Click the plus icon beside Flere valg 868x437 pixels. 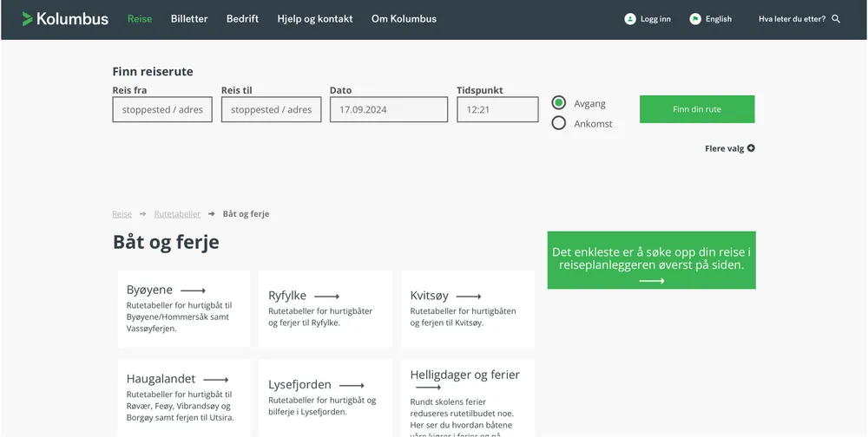(751, 148)
